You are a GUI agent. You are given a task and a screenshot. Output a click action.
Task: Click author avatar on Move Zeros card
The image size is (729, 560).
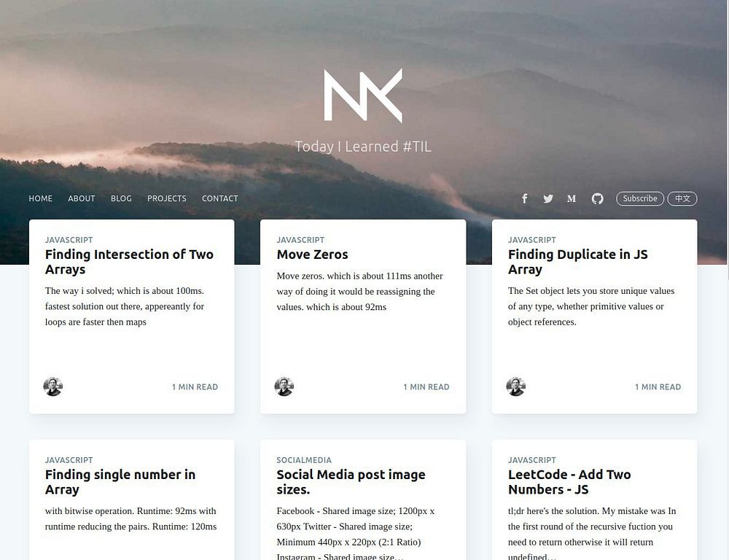click(x=284, y=386)
